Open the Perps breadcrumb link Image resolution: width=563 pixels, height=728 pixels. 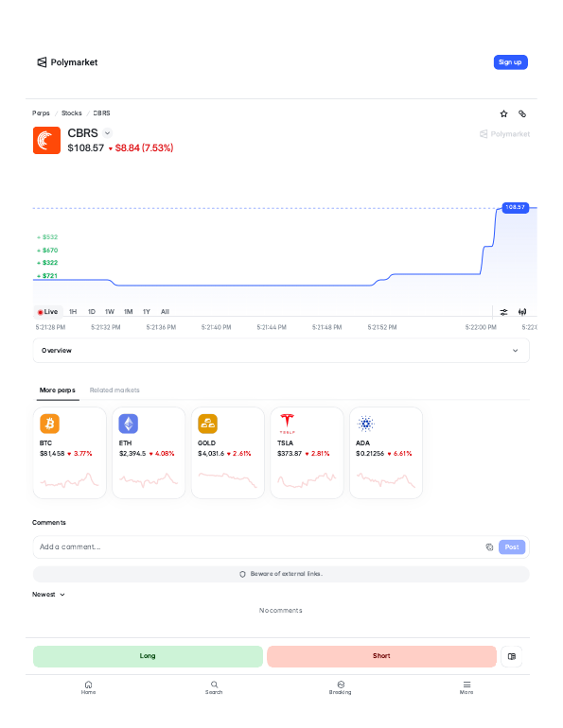coord(41,113)
